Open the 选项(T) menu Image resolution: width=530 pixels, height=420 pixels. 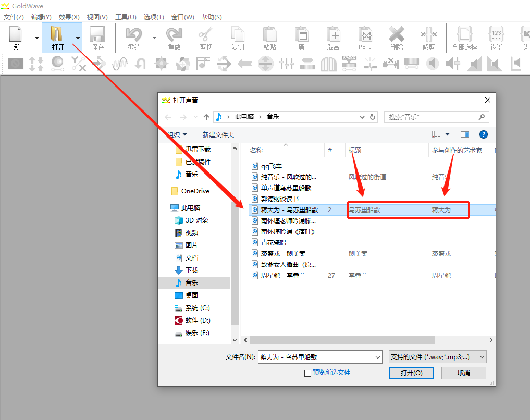[153, 17]
